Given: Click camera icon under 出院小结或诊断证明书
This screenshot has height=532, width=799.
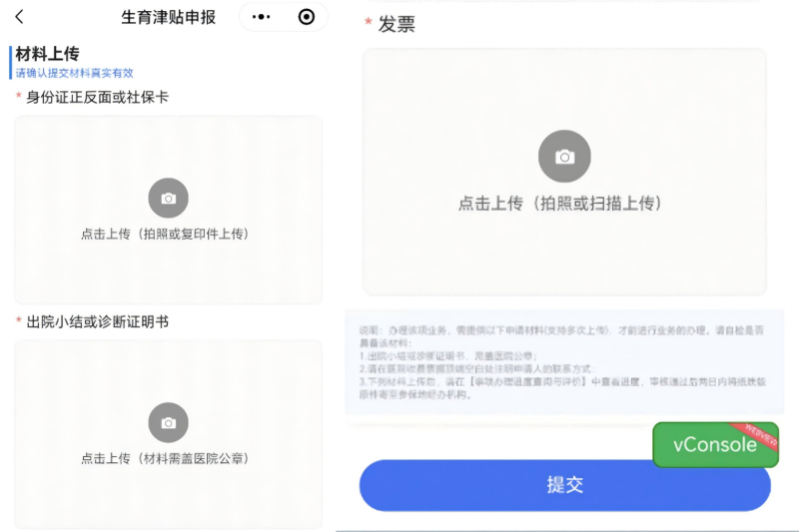Looking at the screenshot, I should click(168, 422).
